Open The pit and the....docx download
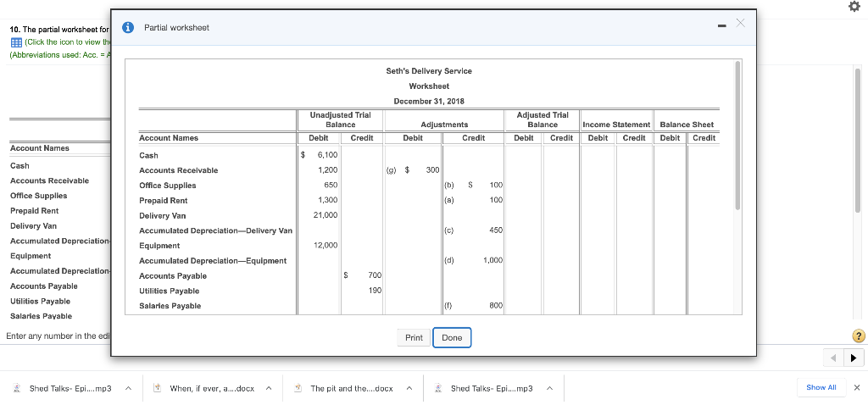The width and height of the screenshot is (868, 405). [352, 388]
